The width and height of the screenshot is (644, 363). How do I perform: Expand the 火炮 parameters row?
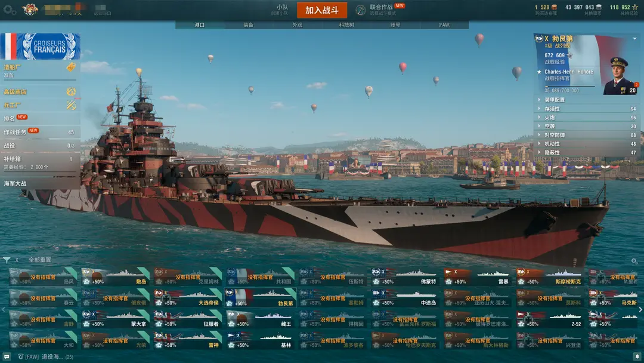(x=587, y=118)
